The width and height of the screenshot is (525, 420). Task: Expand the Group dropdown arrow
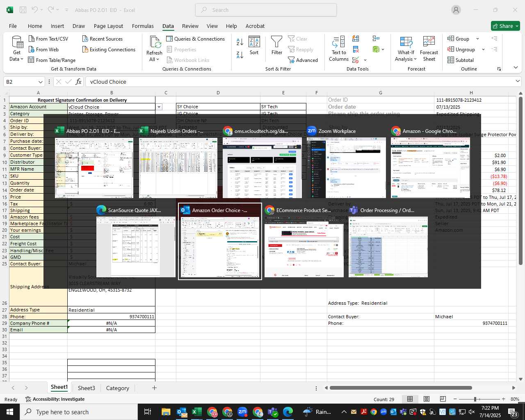(477, 39)
